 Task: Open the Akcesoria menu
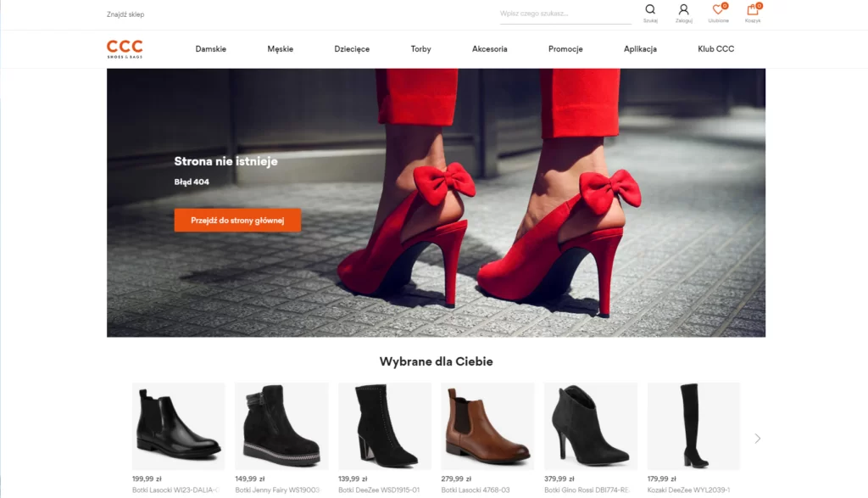click(x=489, y=48)
